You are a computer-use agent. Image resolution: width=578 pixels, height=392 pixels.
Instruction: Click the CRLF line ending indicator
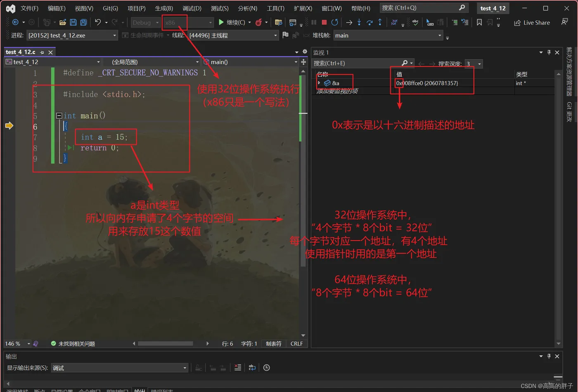[x=296, y=343]
